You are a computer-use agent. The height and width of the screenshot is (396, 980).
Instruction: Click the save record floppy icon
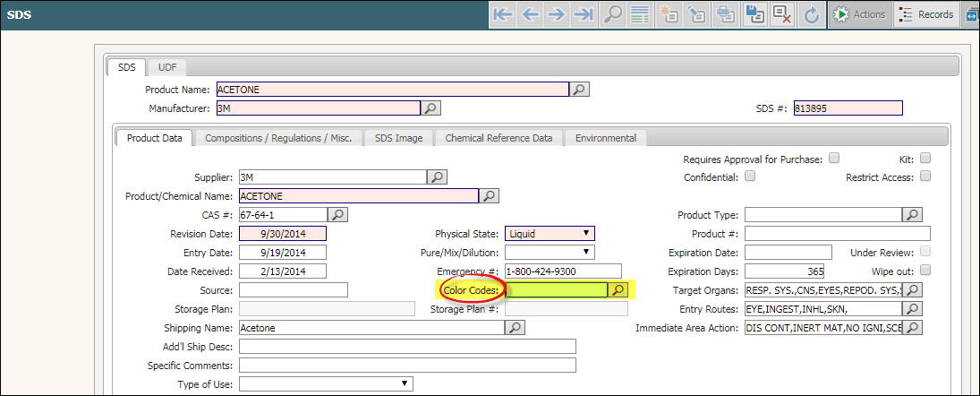755,14
